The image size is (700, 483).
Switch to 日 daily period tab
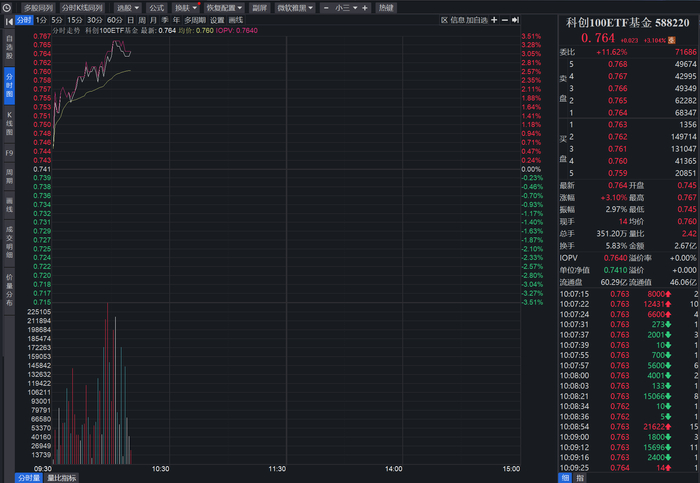pos(130,20)
